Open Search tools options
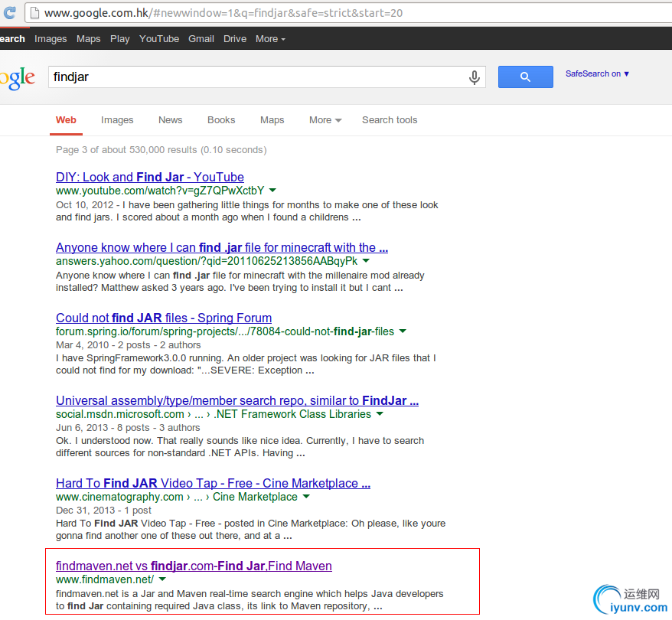The width and height of the screenshot is (672, 620). (x=390, y=120)
